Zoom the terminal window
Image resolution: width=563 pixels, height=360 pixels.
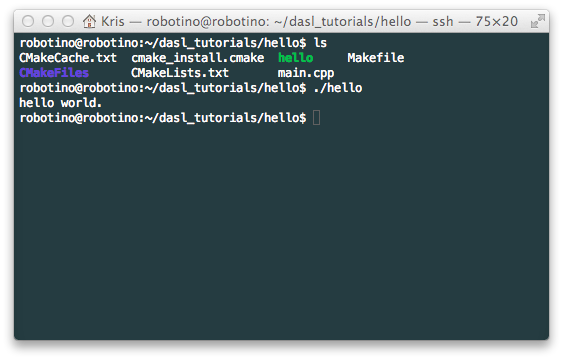pos(68,21)
